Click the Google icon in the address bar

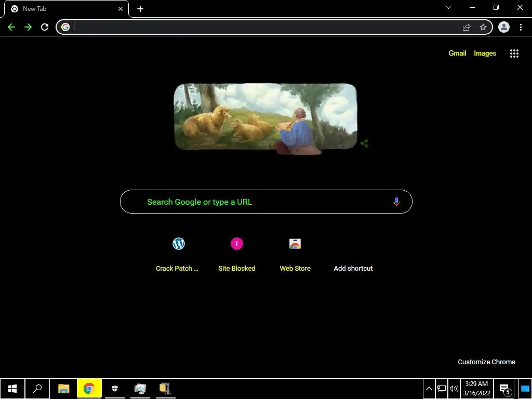[65, 27]
